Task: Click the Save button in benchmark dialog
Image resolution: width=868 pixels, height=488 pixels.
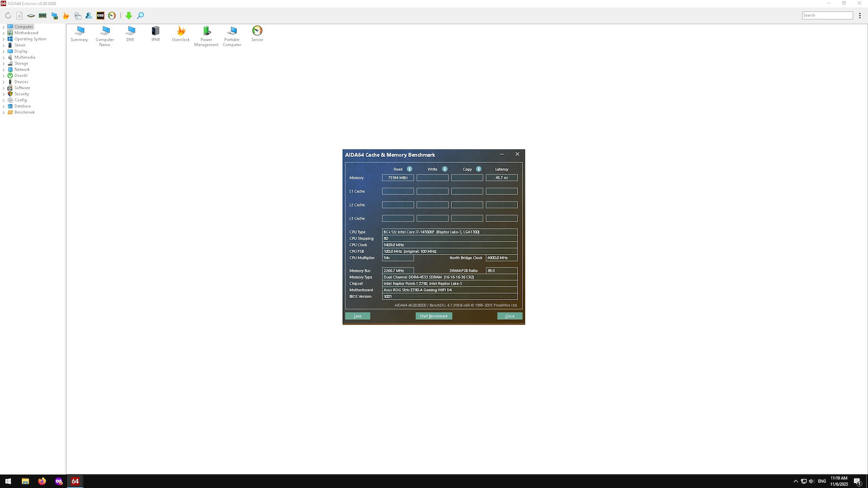Action: [x=358, y=316]
